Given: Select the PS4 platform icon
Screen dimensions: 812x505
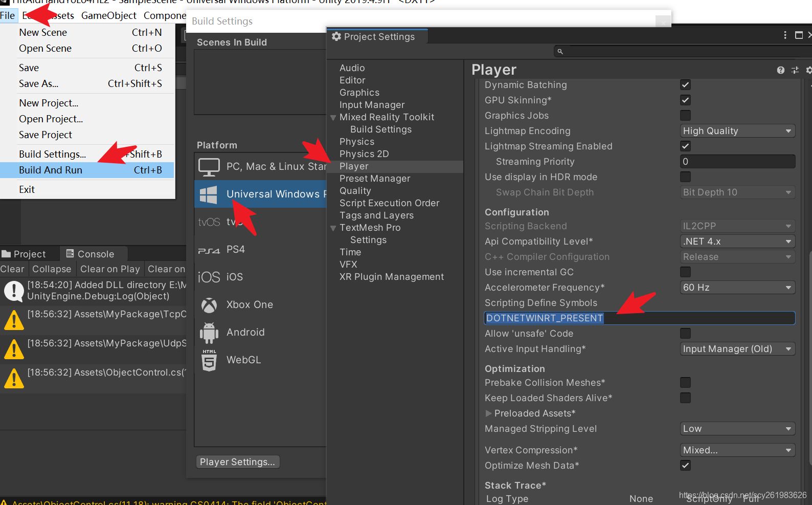Looking at the screenshot, I should coord(209,250).
